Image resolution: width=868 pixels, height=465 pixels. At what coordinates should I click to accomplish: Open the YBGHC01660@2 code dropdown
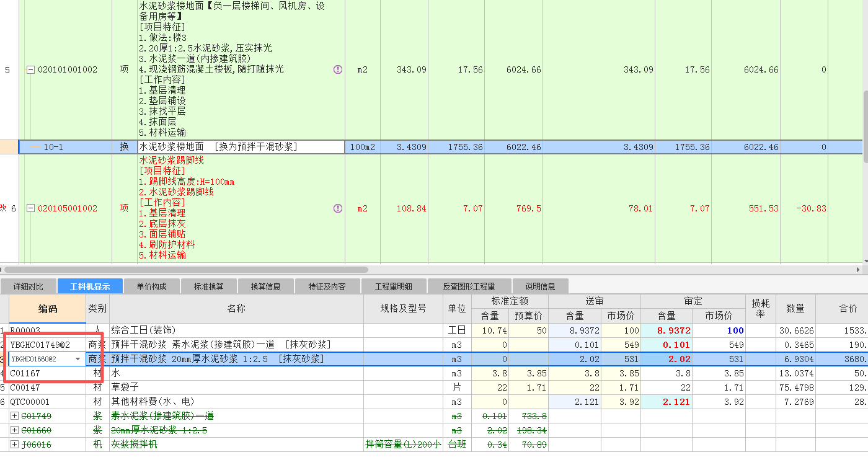[x=77, y=359]
